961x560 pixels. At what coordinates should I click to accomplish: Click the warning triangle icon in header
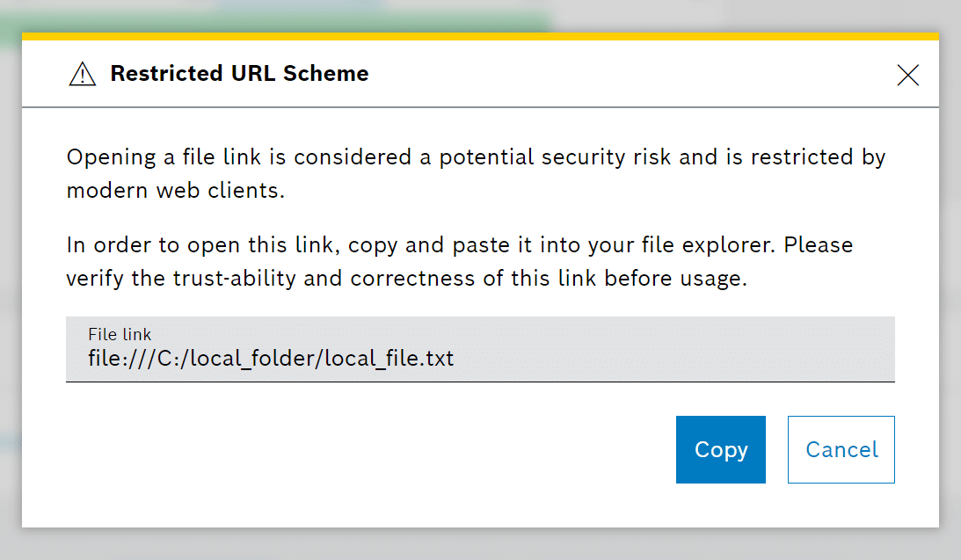pyautogui.click(x=82, y=75)
